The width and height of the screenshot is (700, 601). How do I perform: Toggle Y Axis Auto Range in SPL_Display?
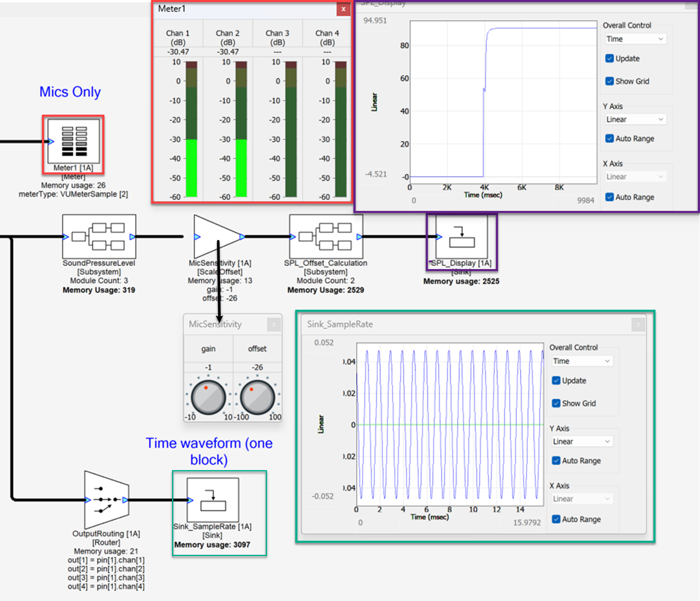610,139
